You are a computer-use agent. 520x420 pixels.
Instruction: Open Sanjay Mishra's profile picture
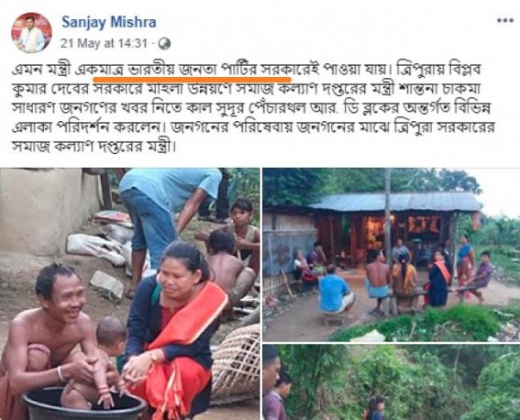[31, 33]
